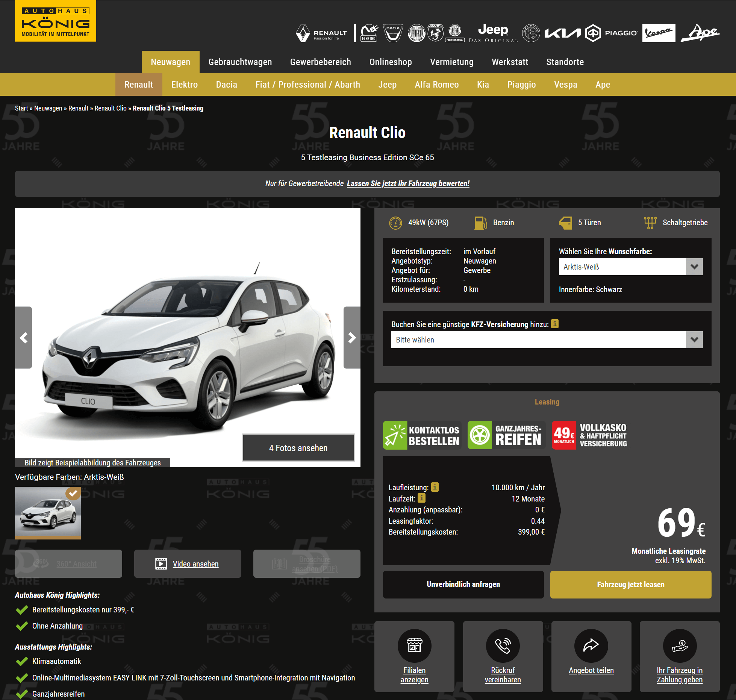Select the Neuwagen main menu tab
The height and width of the screenshot is (700, 736).
(x=171, y=62)
